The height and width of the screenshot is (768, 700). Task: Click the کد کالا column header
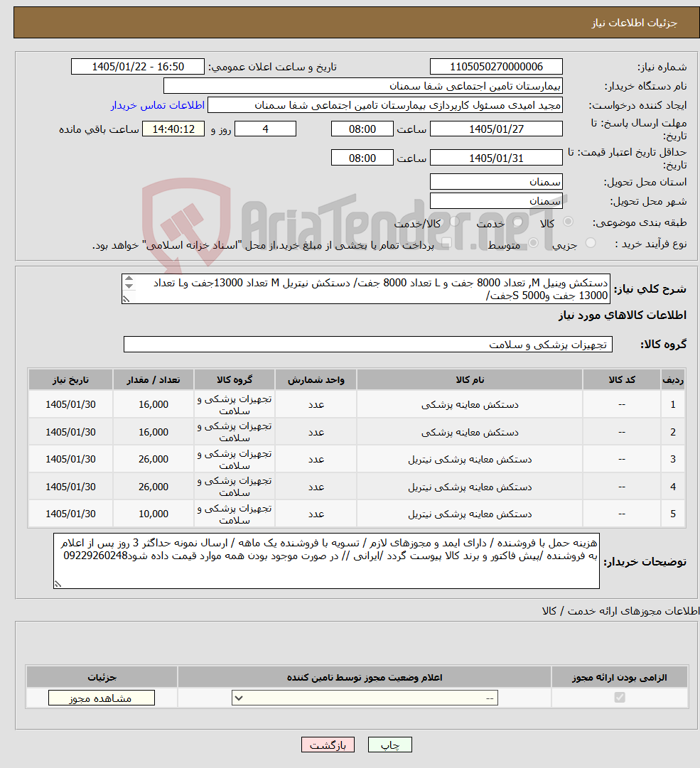point(622,379)
